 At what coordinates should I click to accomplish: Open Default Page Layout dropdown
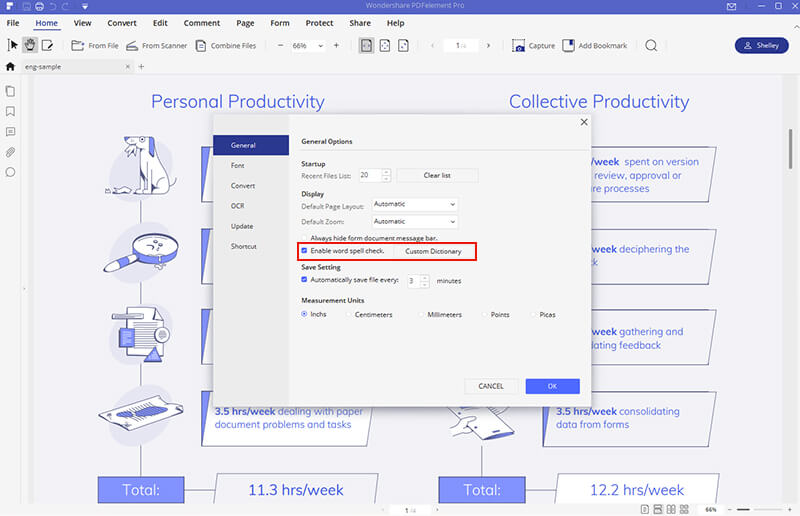415,204
